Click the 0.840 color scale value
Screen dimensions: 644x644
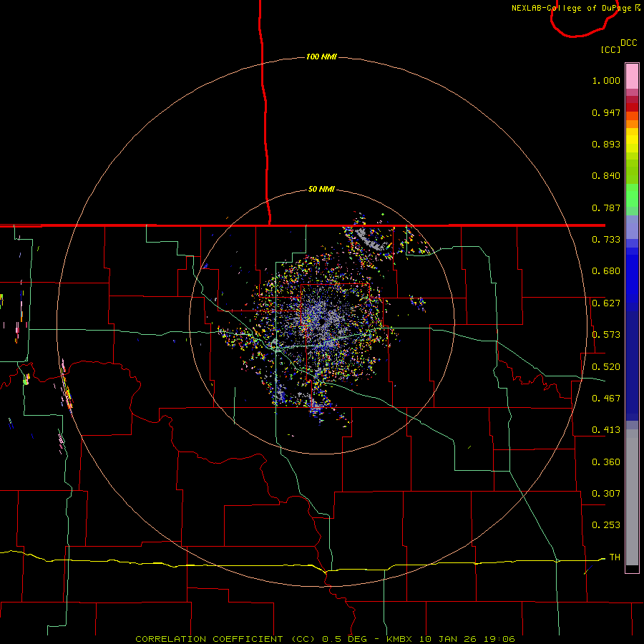606,176
